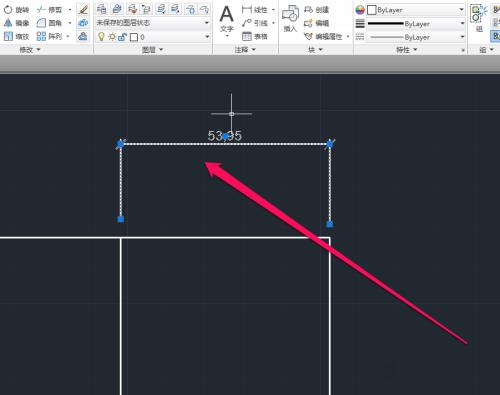500x395 pixels.
Task: Open the Text (文字) dropdown arrow
Action: click(227, 36)
